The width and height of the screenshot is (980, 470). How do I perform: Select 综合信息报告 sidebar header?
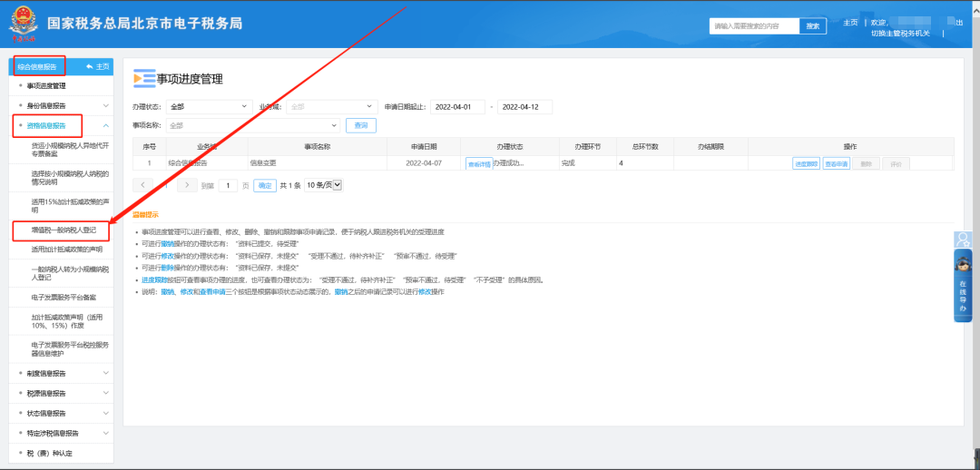tap(39, 66)
